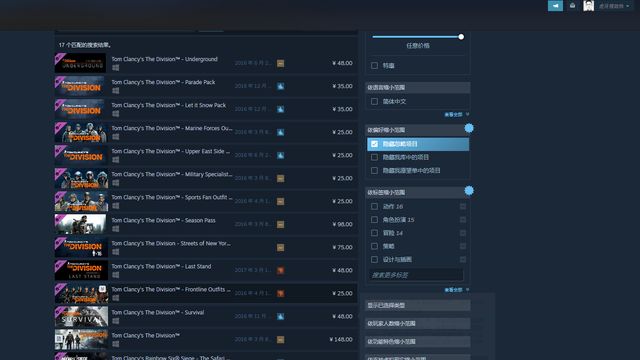Click review icon for Season Pass row
Screen dimensions: 640x360
pyautogui.click(x=280, y=224)
